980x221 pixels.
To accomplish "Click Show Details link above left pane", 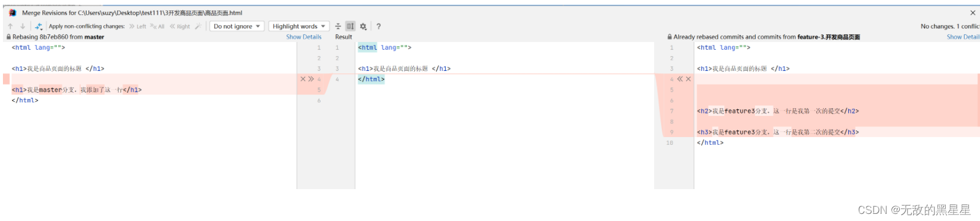I will coord(303,37).
